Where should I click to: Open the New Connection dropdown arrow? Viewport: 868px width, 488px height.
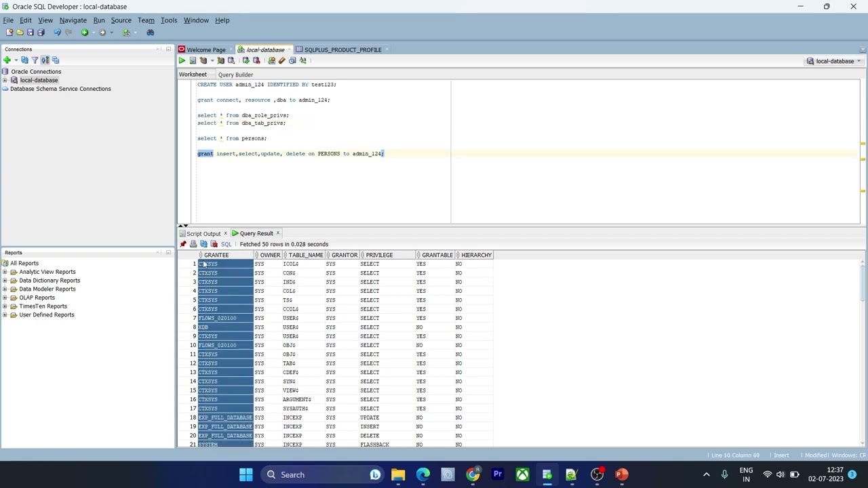[x=15, y=60]
